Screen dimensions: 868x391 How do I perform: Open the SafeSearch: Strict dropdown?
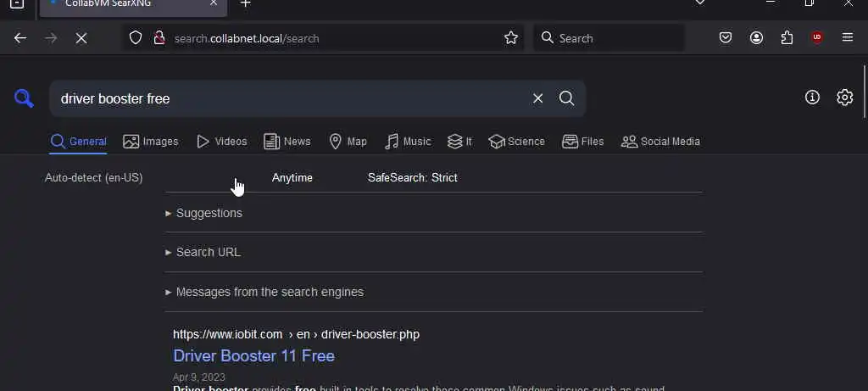coord(413,178)
